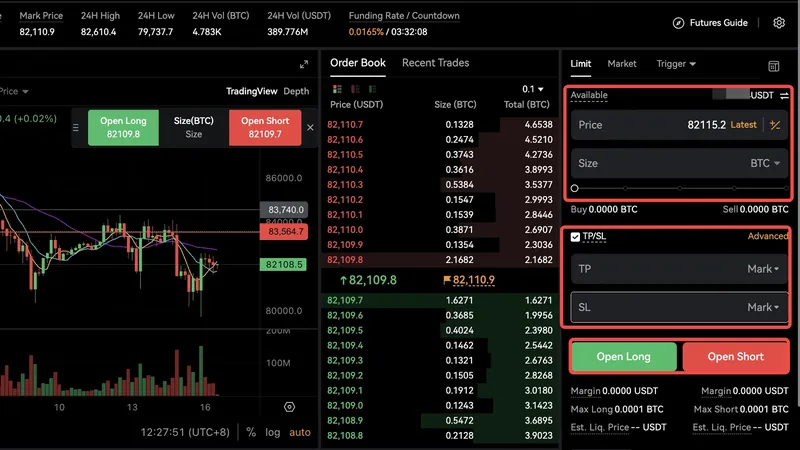Switch to the Order Book tab
The image size is (800, 450).
(x=358, y=63)
